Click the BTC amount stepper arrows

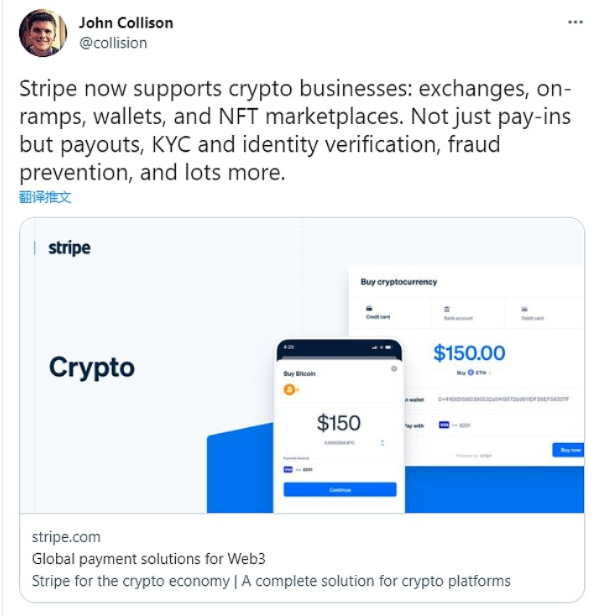(383, 441)
